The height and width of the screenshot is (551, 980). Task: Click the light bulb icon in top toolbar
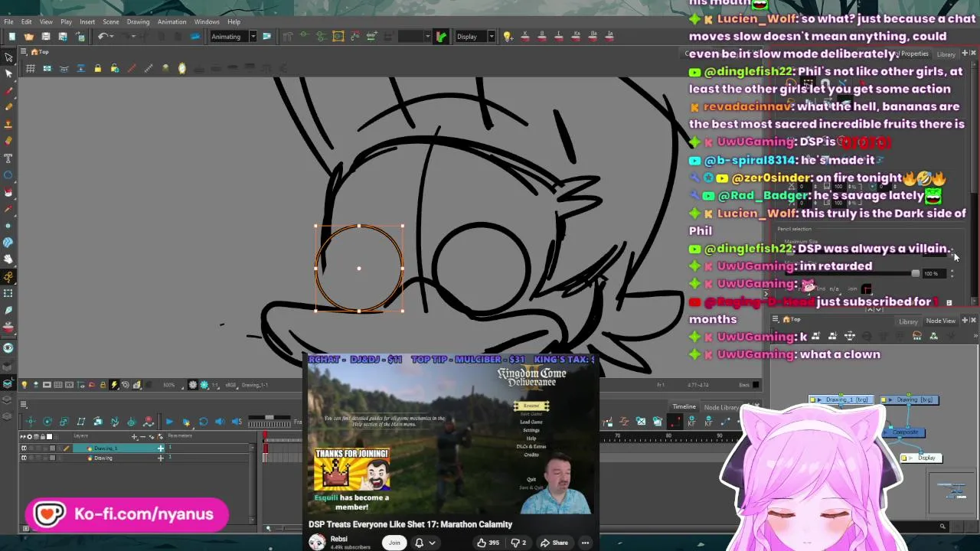point(507,37)
